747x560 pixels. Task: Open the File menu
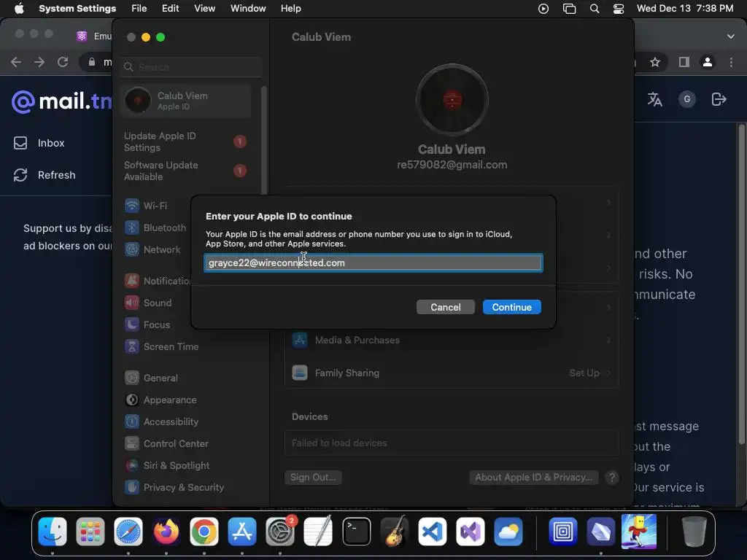(x=139, y=9)
